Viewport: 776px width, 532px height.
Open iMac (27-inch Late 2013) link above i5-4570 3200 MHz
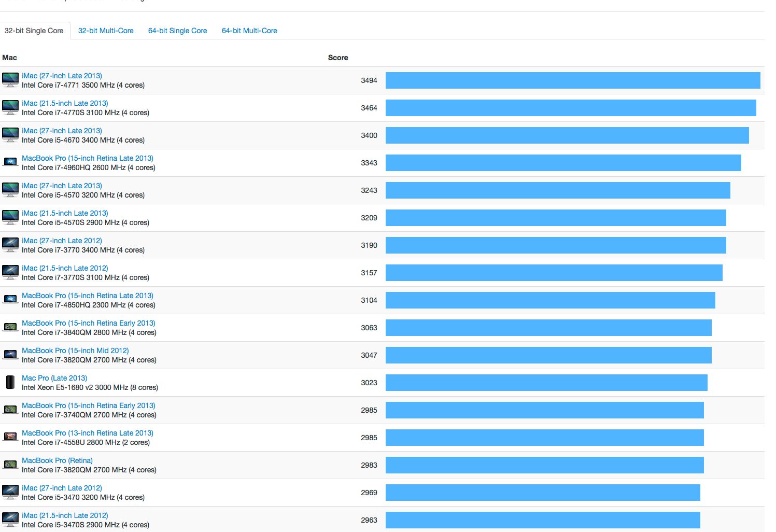(x=62, y=186)
